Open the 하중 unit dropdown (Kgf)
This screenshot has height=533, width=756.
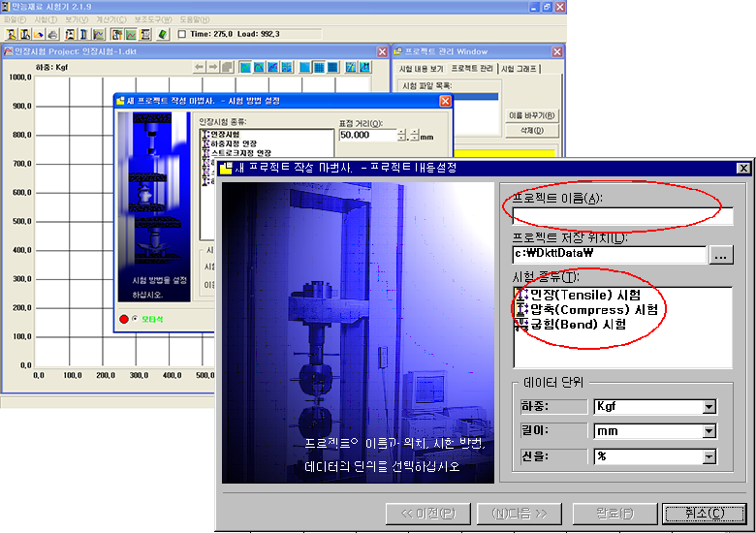709,407
